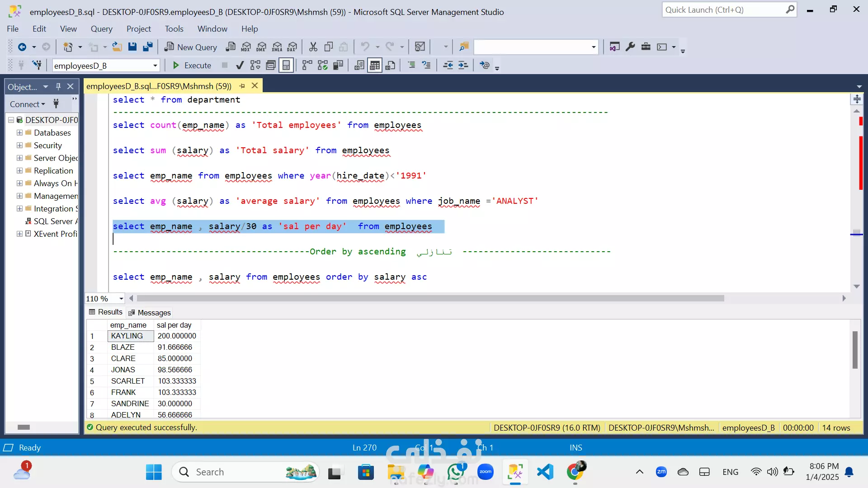
Task: Click the Save file icon
Action: tap(132, 47)
